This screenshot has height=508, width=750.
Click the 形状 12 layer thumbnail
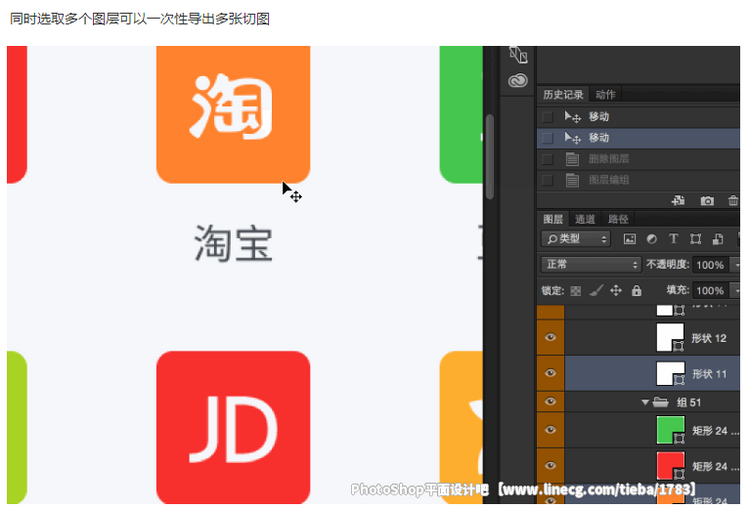point(671,337)
